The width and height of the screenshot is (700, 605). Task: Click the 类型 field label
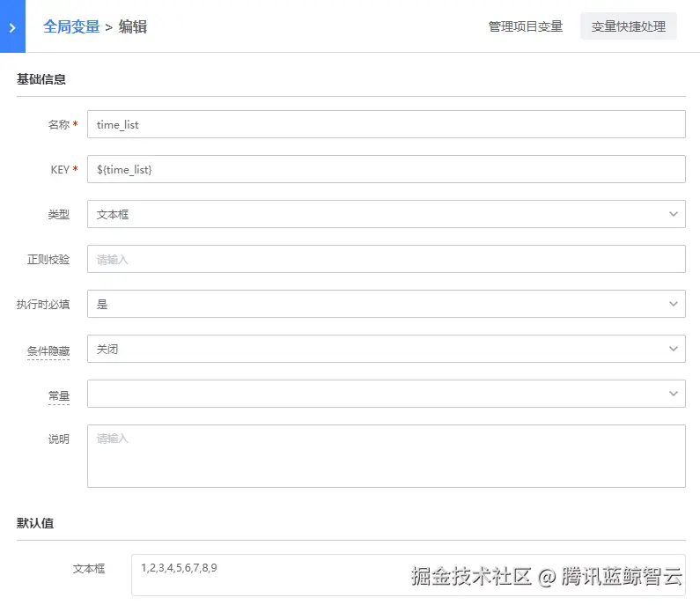pos(59,215)
